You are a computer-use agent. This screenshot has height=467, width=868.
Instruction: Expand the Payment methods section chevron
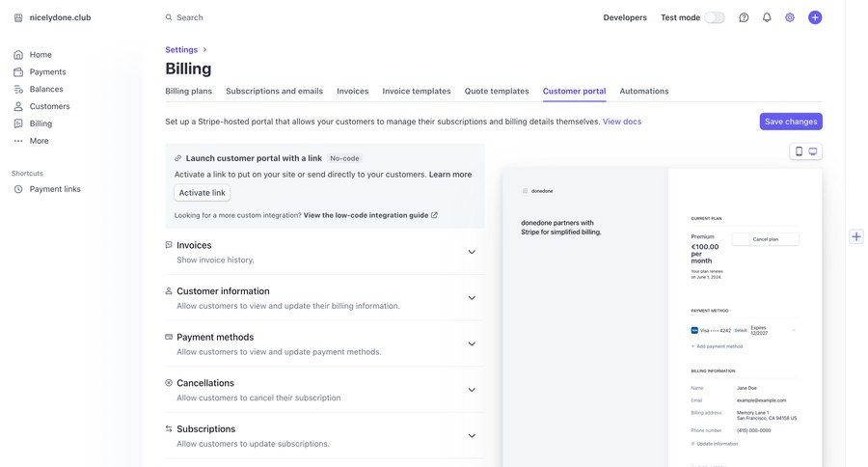point(472,344)
